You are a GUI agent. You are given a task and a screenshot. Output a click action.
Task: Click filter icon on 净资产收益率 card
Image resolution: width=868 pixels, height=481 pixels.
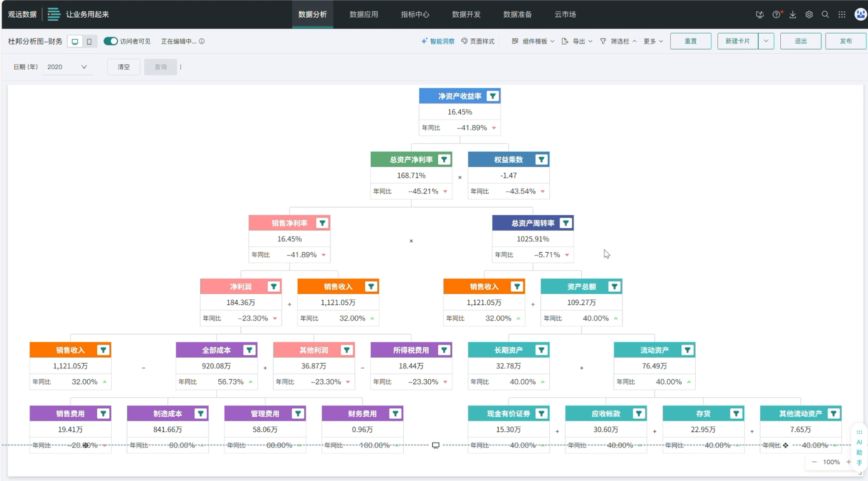pyautogui.click(x=493, y=96)
